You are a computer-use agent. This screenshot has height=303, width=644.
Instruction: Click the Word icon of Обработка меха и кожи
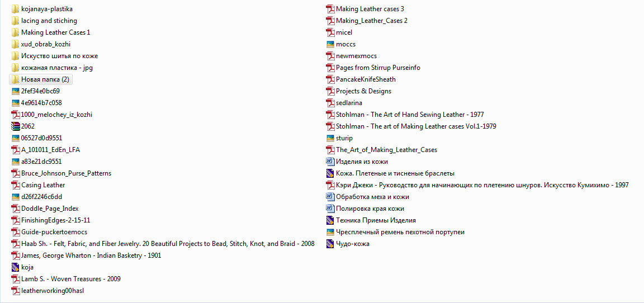pos(330,197)
